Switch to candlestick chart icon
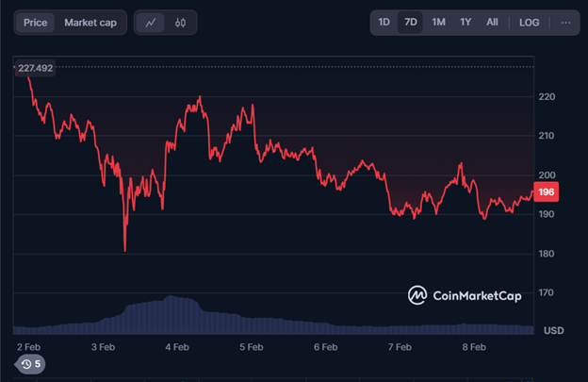The height and width of the screenshot is (382, 588). pos(180,23)
